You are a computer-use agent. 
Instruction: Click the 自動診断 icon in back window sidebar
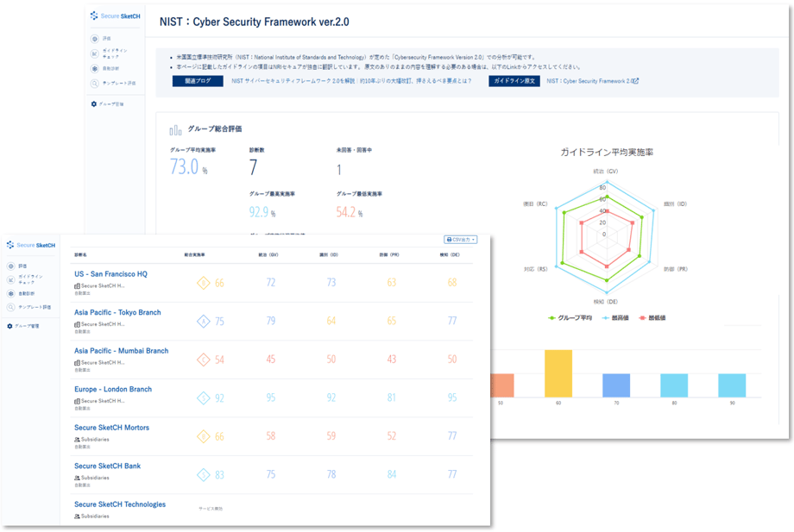pos(95,68)
